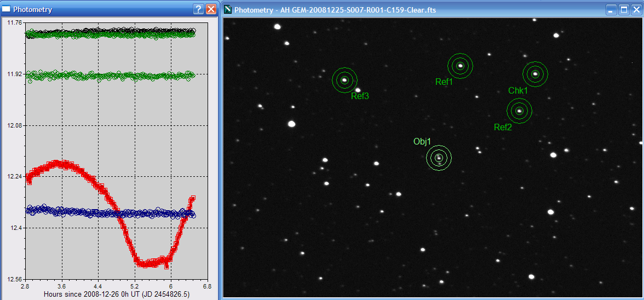Click the image window title bar text

pos(335,9)
